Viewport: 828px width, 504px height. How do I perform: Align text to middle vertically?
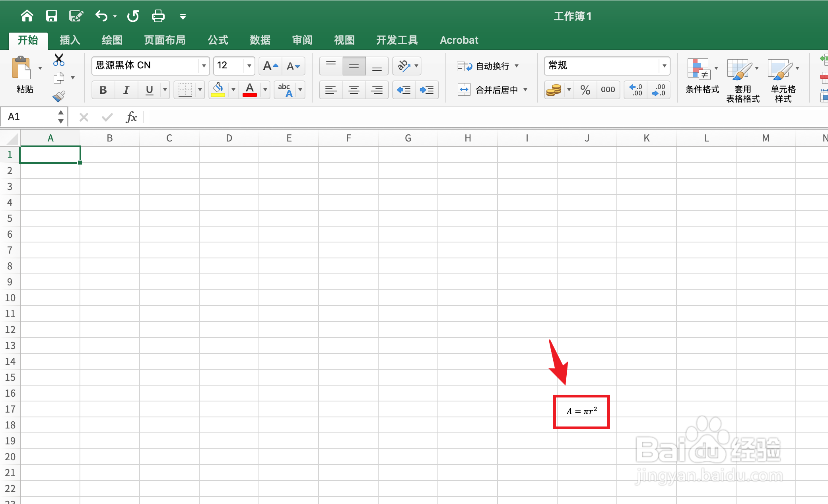pos(354,66)
